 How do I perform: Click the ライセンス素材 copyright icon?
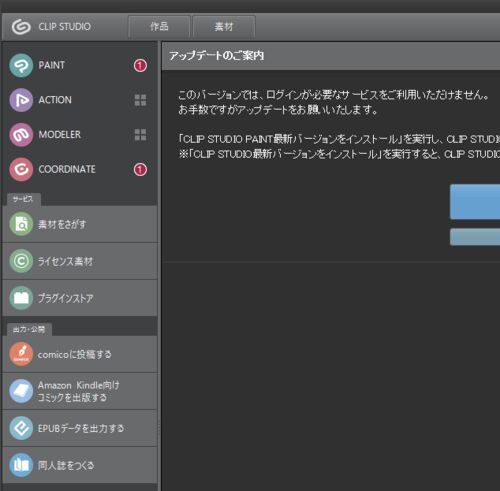[x=21, y=261]
